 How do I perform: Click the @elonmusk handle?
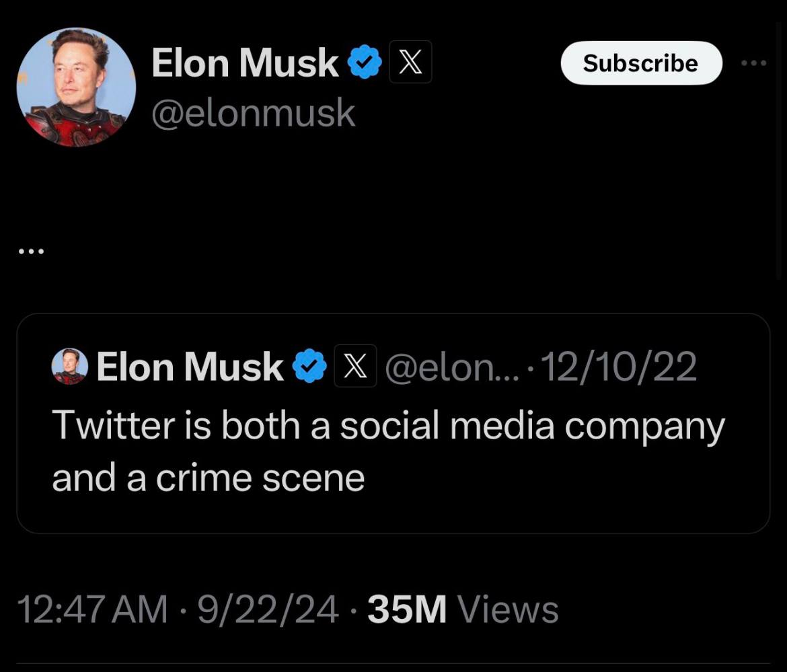click(253, 113)
